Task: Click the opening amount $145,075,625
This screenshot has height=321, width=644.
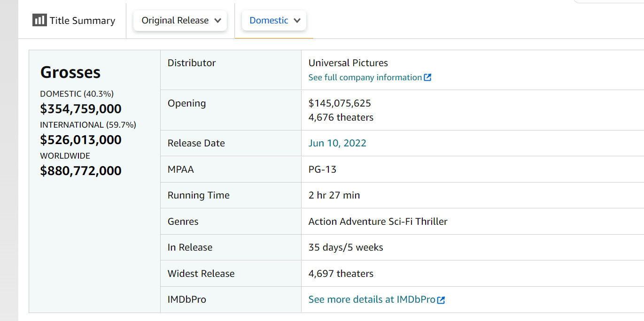Action: click(340, 103)
